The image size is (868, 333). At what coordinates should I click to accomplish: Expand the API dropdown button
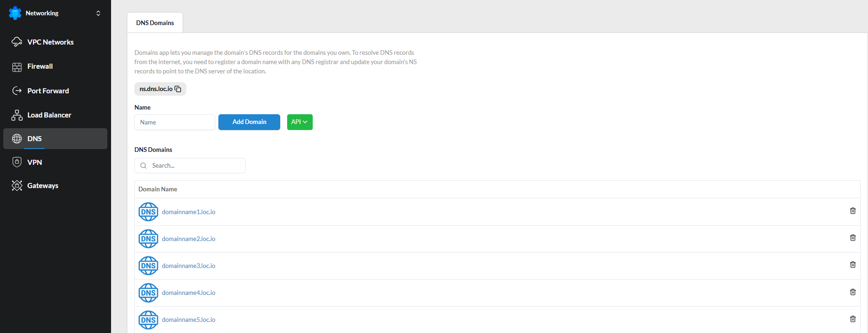tap(299, 122)
